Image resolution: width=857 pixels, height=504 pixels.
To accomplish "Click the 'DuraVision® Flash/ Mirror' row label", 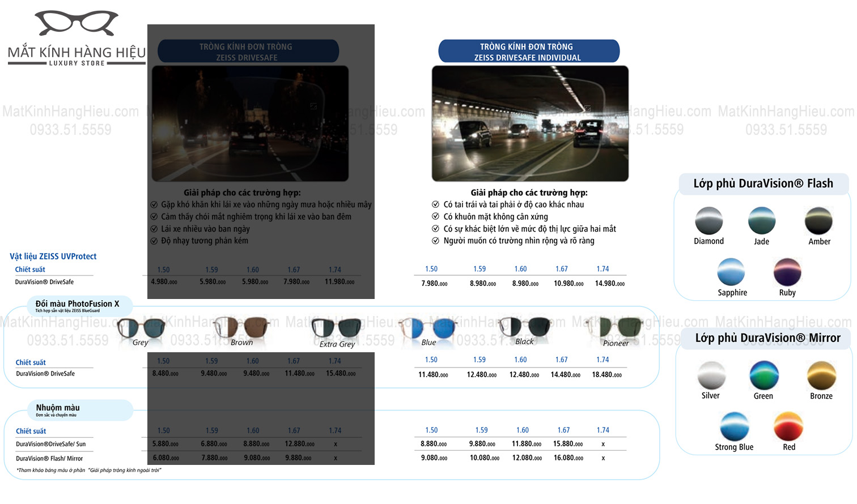I will (x=49, y=459).
